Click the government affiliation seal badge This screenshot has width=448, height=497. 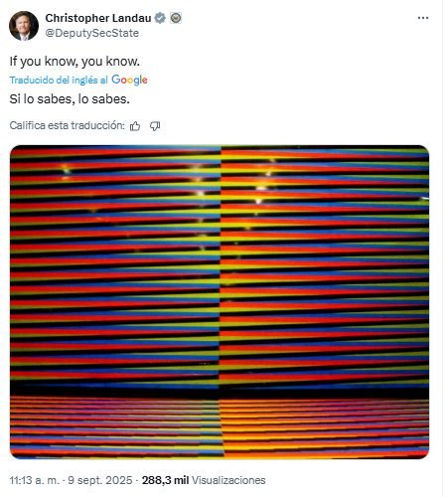pos(176,18)
